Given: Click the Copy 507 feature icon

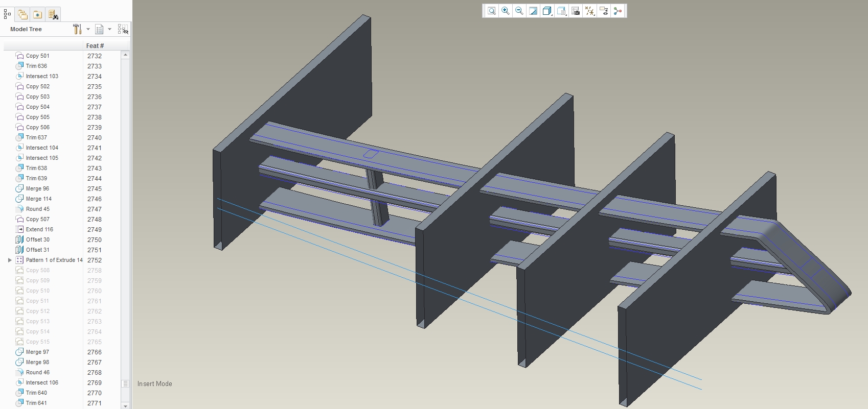Looking at the screenshot, I should (19, 219).
